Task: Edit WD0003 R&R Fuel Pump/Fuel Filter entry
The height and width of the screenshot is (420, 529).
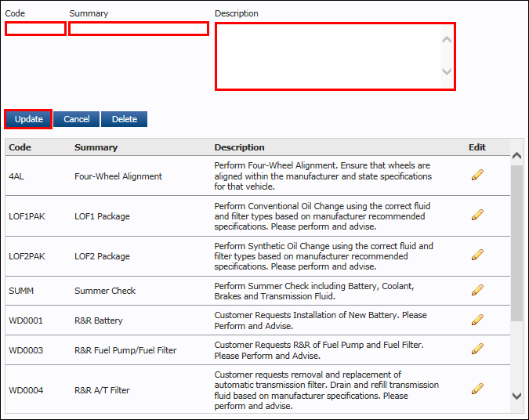Action: pos(477,349)
